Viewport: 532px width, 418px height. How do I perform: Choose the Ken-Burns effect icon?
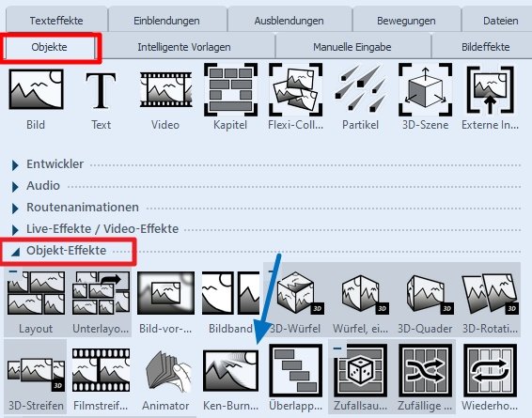pos(230,370)
